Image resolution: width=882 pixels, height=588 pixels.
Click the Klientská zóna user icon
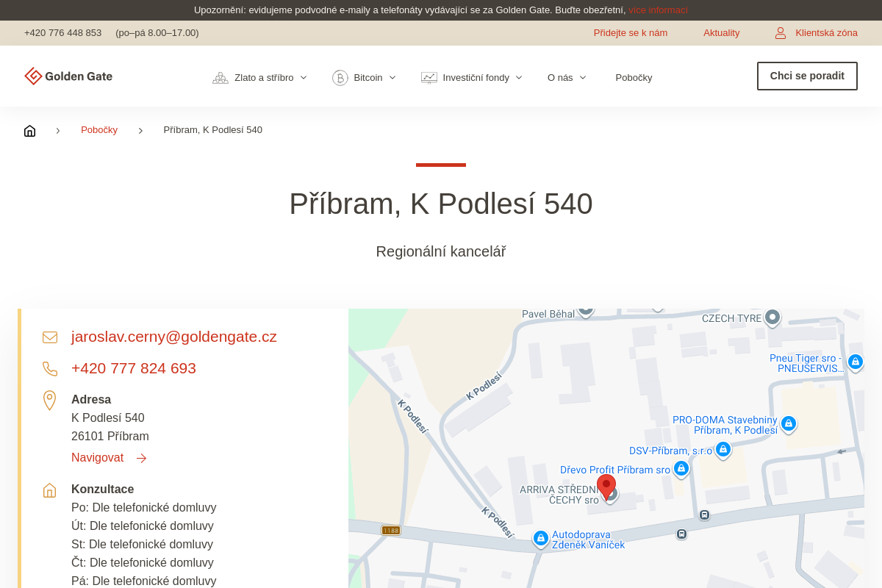(x=781, y=33)
